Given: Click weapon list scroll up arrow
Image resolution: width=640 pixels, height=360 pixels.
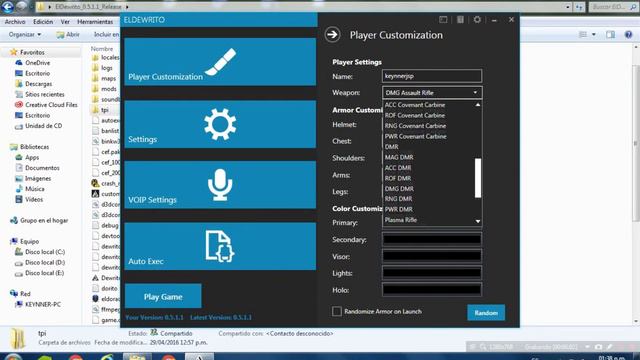Looking at the screenshot, I should pyautogui.click(x=478, y=105).
